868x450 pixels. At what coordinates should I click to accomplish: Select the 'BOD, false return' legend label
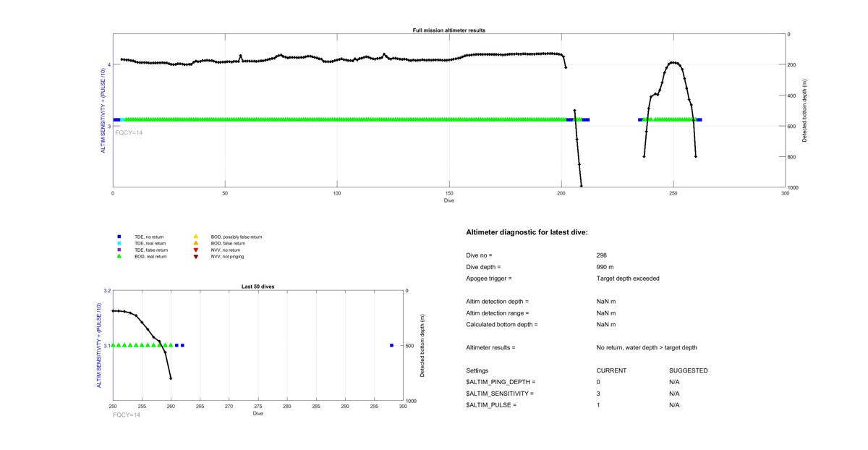[x=228, y=243]
